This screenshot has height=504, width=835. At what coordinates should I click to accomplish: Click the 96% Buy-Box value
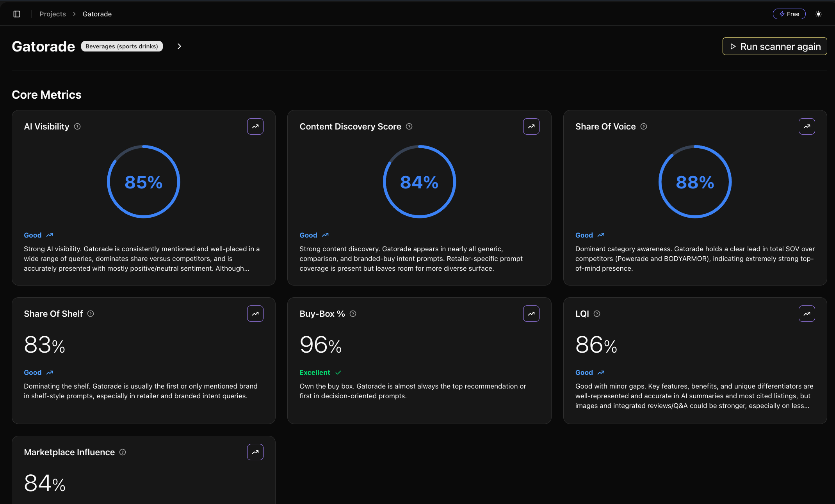(320, 345)
